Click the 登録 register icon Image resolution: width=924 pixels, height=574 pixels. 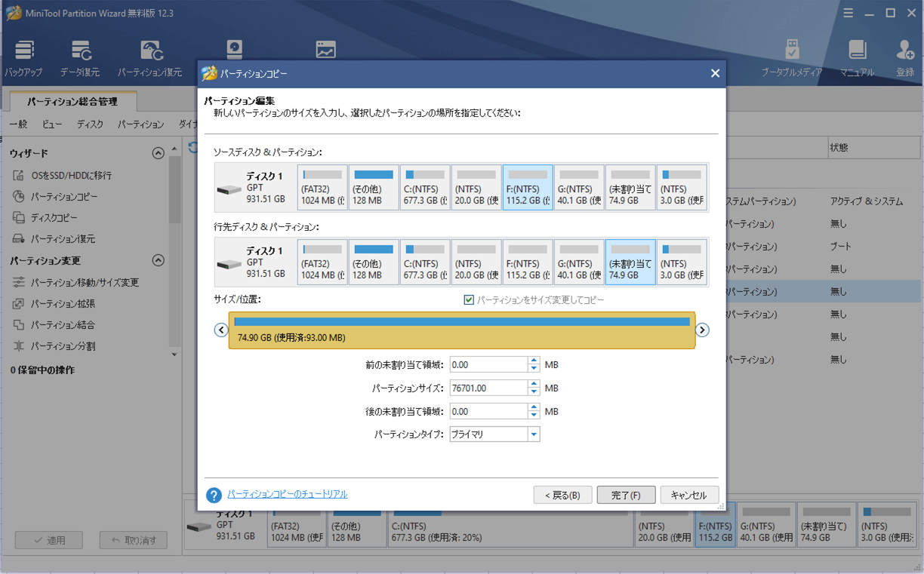pyautogui.click(x=904, y=58)
